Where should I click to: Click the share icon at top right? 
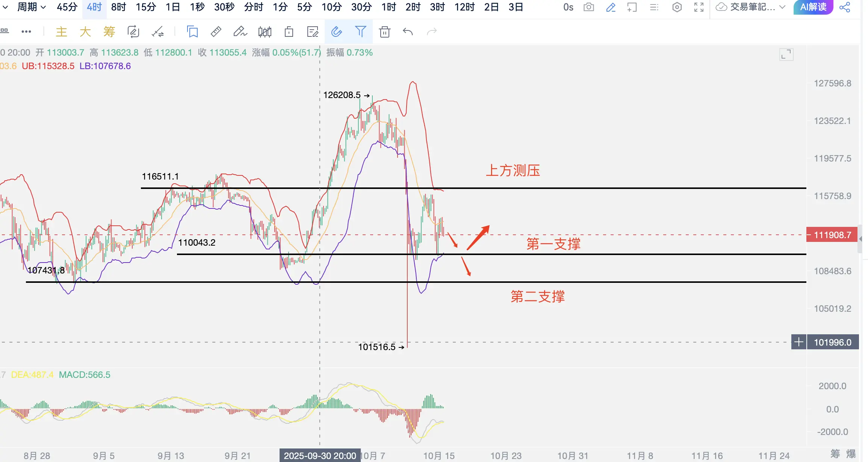(x=845, y=7)
